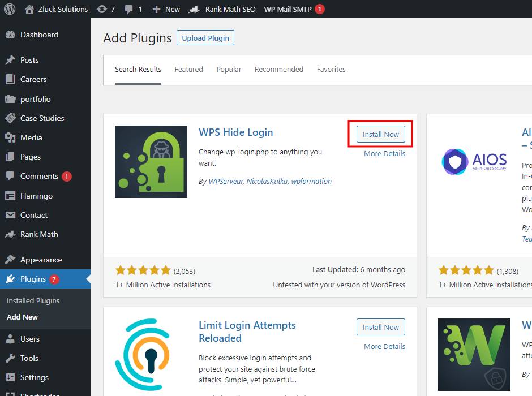Click the plus New icon
Image resolution: width=532 pixels, height=396 pixels.
[156, 10]
